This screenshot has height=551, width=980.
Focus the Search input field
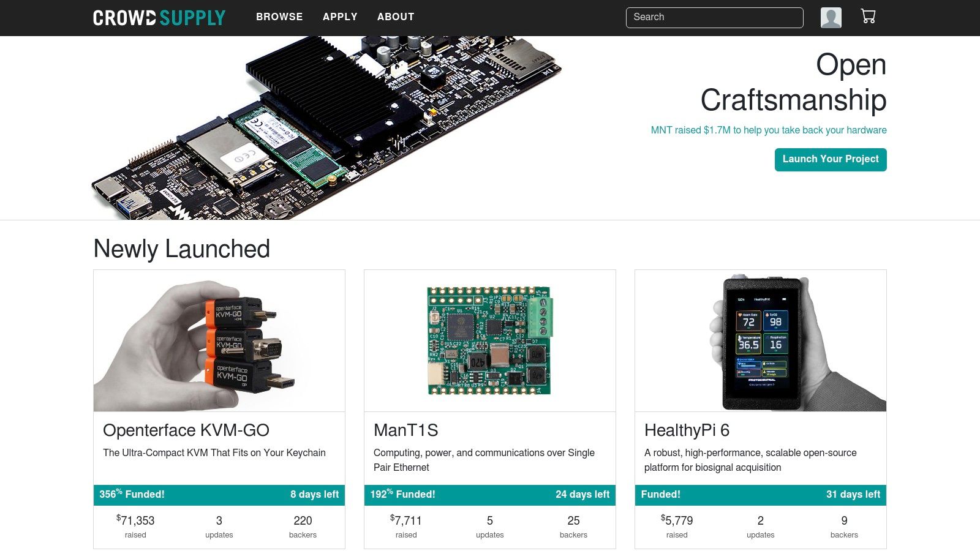tap(714, 18)
